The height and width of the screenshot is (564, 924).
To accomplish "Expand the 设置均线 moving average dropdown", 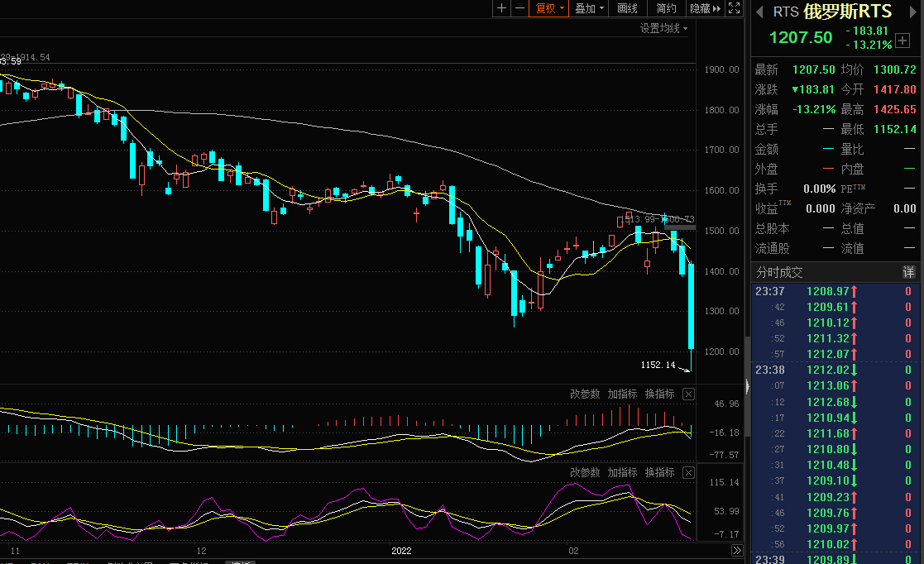I will (x=663, y=28).
